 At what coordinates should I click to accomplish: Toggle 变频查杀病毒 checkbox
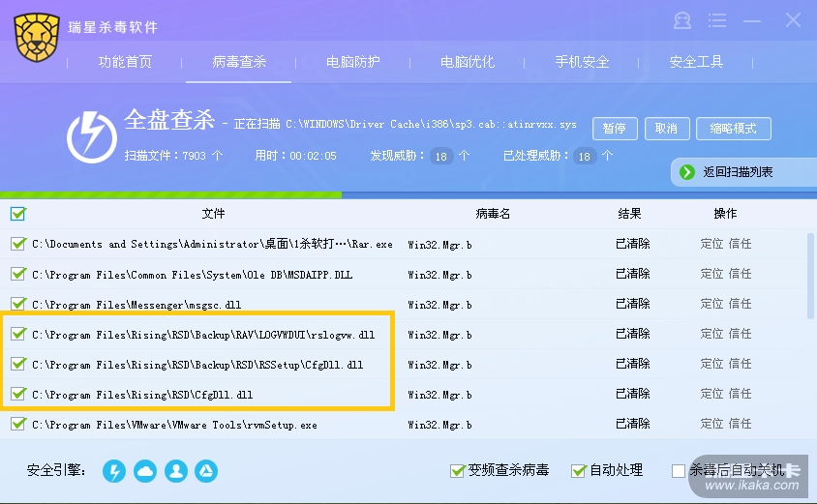point(458,471)
